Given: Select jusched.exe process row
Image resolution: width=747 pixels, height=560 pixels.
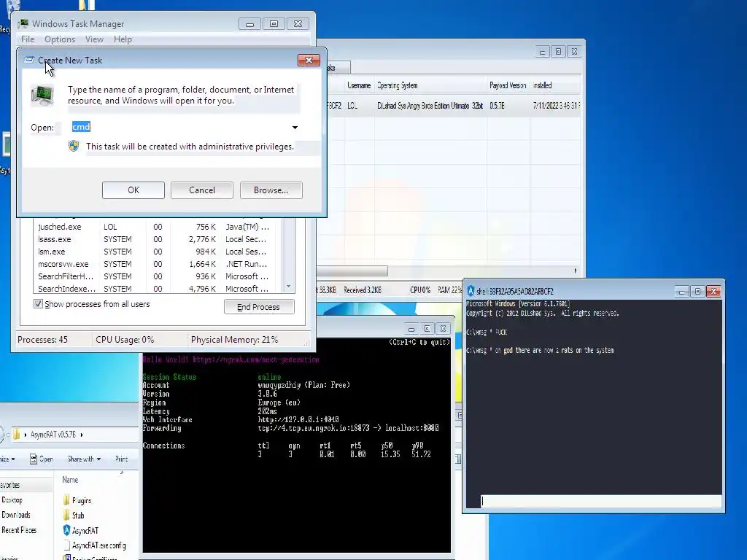Looking at the screenshot, I should [x=158, y=227].
